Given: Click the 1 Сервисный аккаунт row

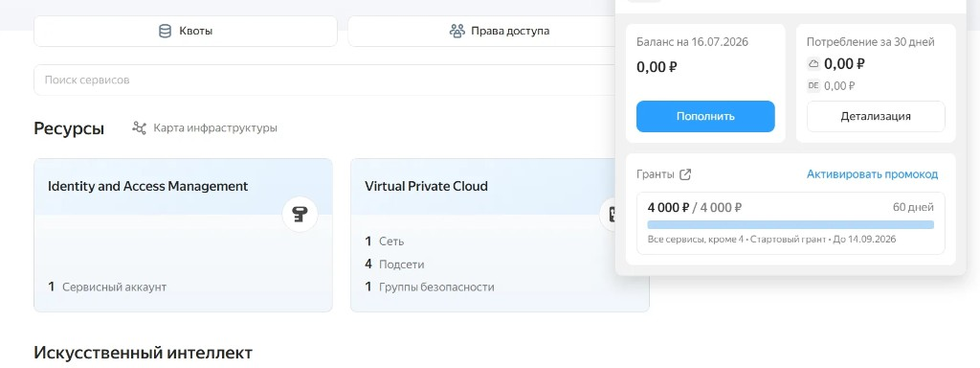Looking at the screenshot, I should tap(107, 287).
